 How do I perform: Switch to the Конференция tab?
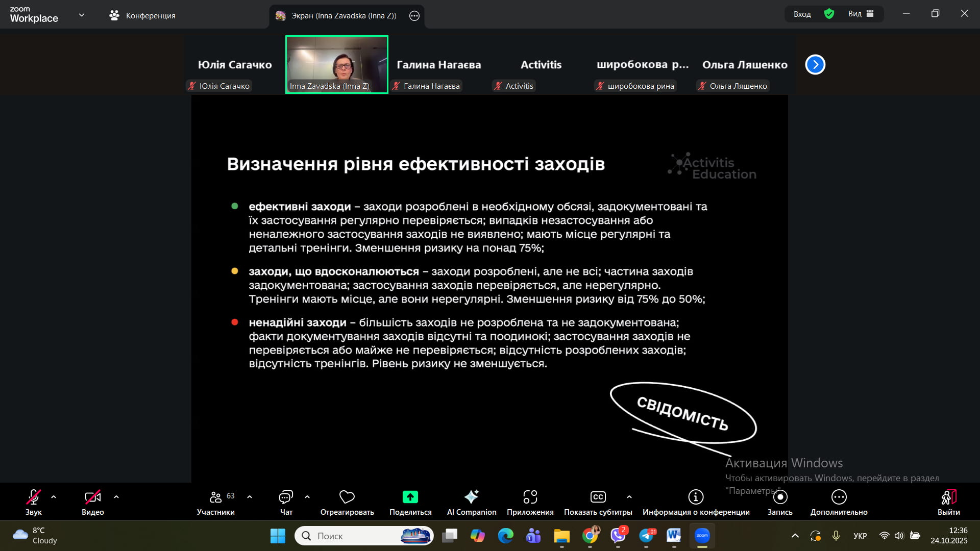(142, 15)
